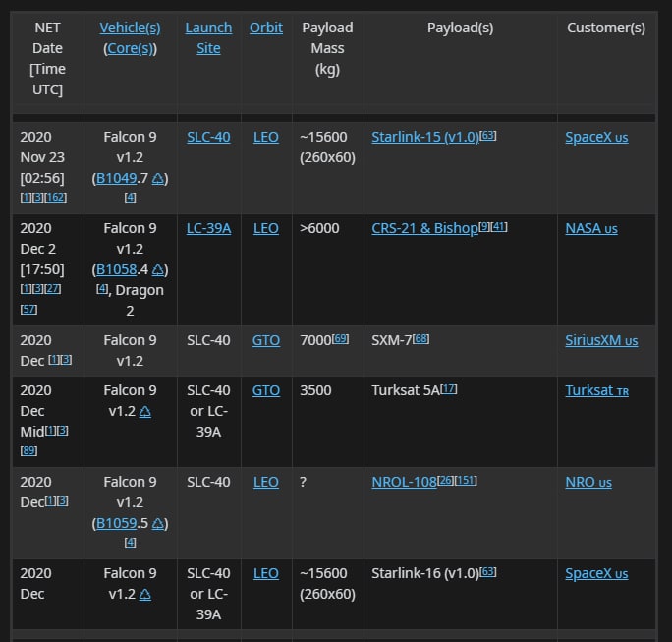This screenshot has width=672, height=642.
Task: Open reference 26 beside NROL-108
Action: click(x=446, y=480)
